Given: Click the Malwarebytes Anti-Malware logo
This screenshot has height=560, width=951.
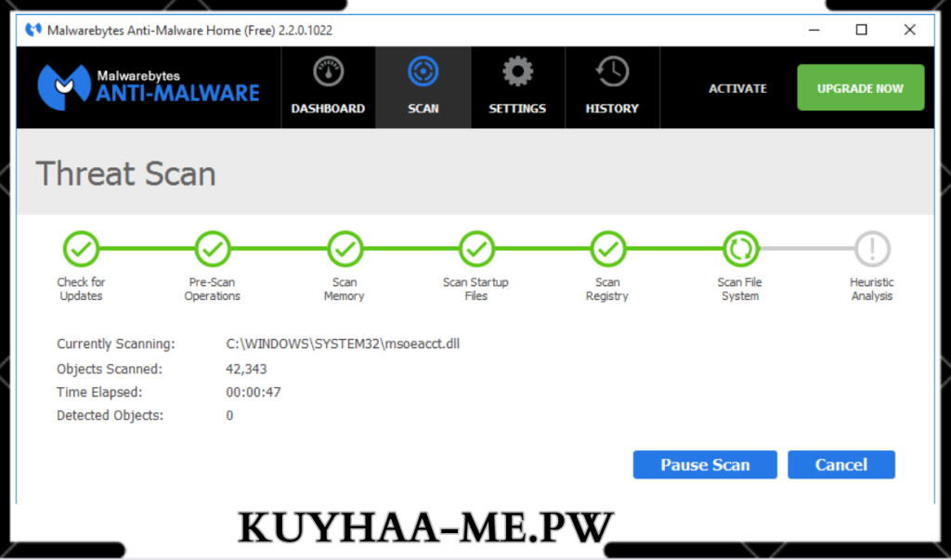Looking at the screenshot, I should point(149,87).
